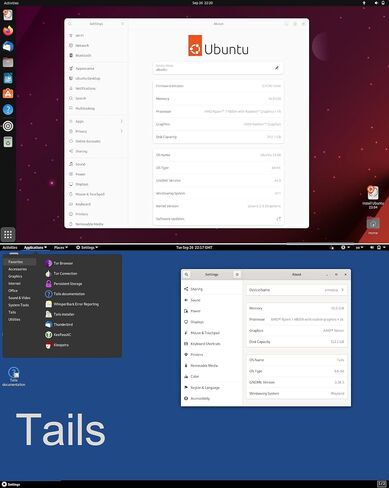The width and height of the screenshot is (389, 488).
Task: Select Keyboard Shortcuts in the Tails Settings sidebar
Action: 212,344
